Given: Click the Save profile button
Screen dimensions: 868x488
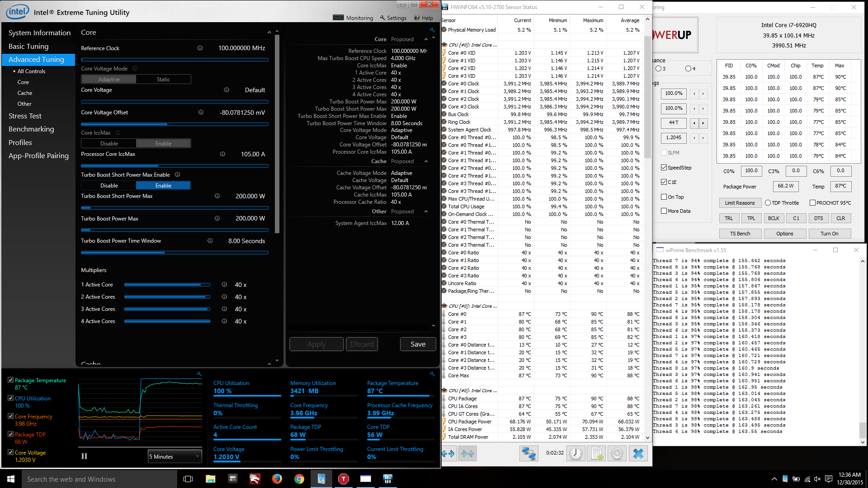Looking at the screenshot, I should click(x=418, y=344).
